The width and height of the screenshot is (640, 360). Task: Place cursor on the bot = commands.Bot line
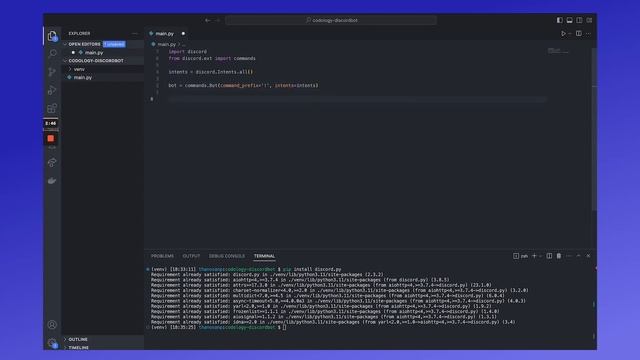pyautogui.click(x=243, y=86)
